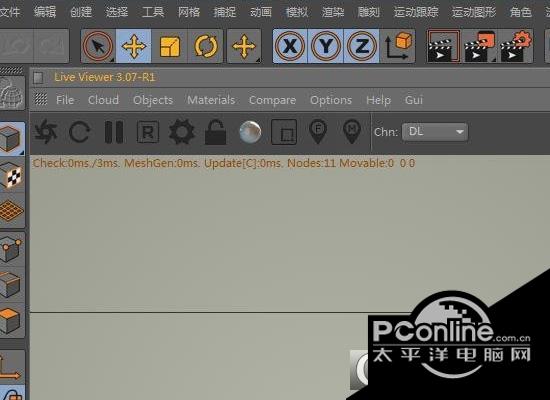Enable render region selection icon

tap(284, 132)
